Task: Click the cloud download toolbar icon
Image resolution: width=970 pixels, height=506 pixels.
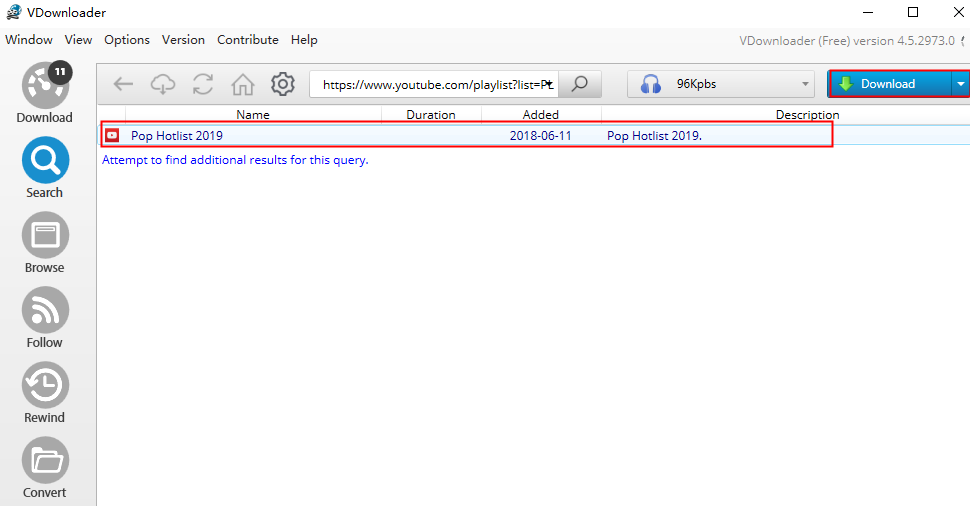Action: click(163, 84)
